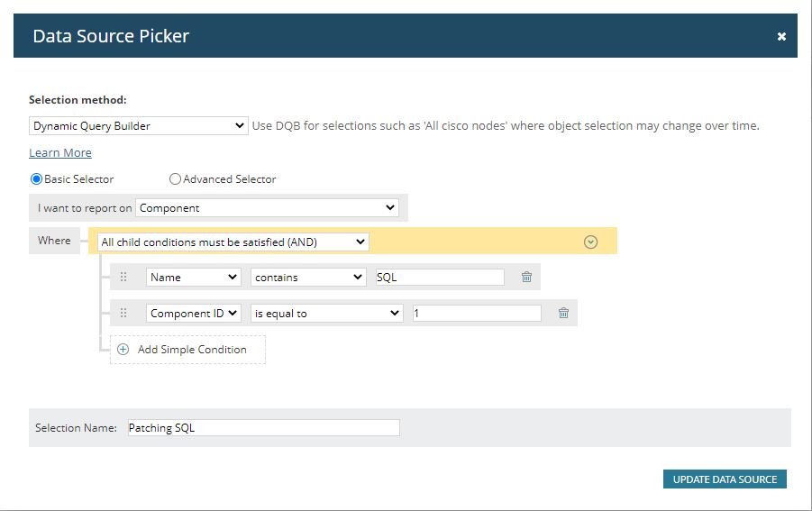This screenshot has width=812, height=511.
Task: Click the SQL value input field
Action: (x=440, y=278)
